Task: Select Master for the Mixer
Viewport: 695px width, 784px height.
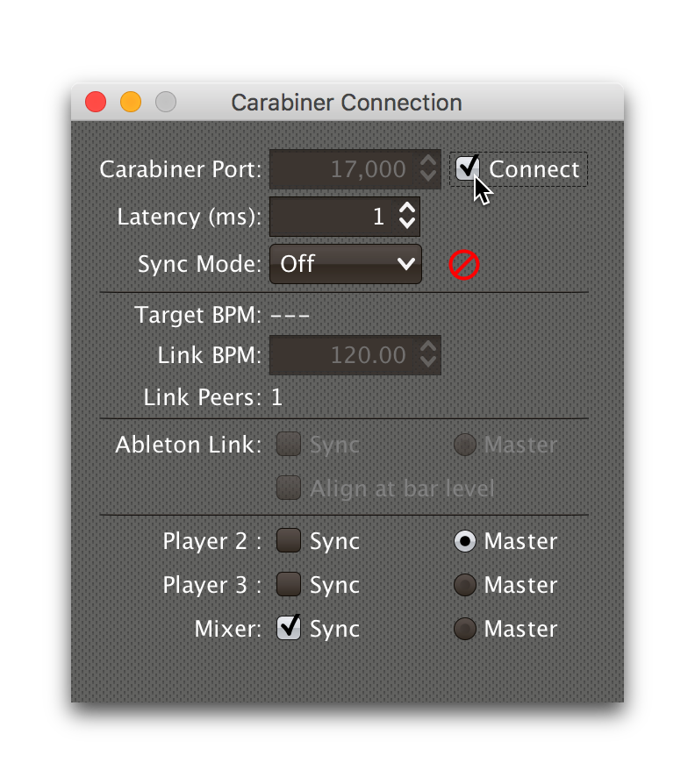Action: click(x=465, y=629)
